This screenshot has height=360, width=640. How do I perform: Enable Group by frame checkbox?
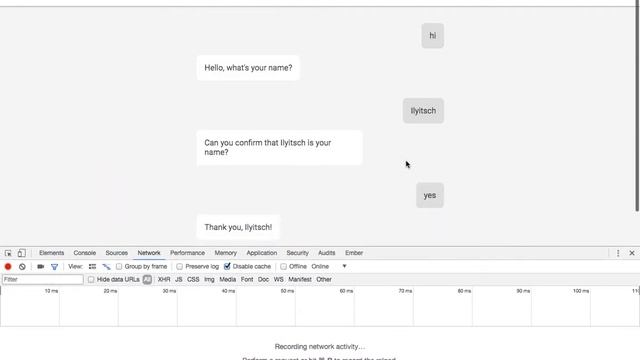tap(119, 267)
